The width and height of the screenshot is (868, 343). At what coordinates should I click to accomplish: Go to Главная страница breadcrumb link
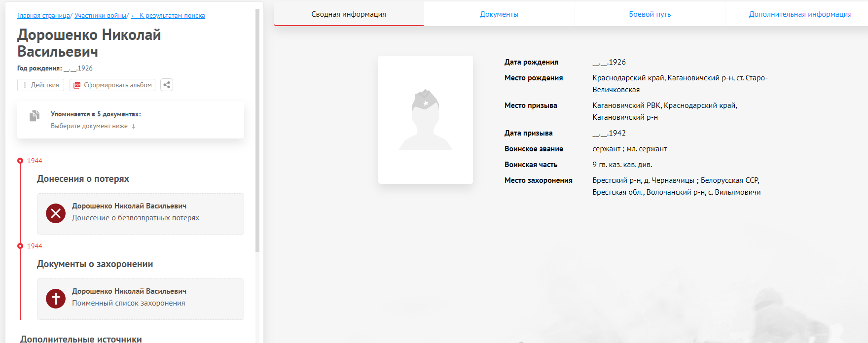coord(43,16)
